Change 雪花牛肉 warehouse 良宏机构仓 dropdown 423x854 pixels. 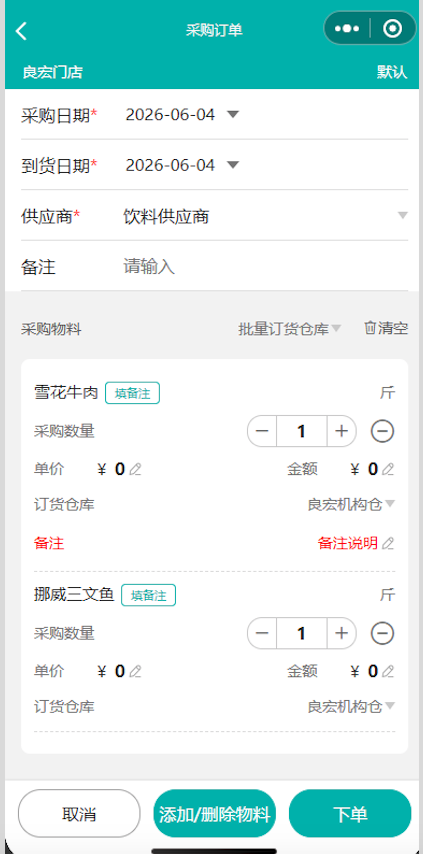(x=351, y=505)
